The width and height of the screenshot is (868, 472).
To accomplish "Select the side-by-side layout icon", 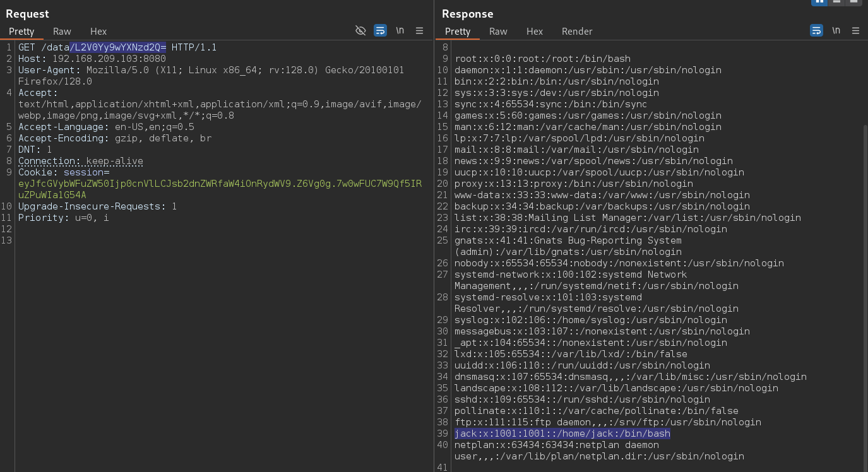I will pyautogui.click(x=819, y=2).
